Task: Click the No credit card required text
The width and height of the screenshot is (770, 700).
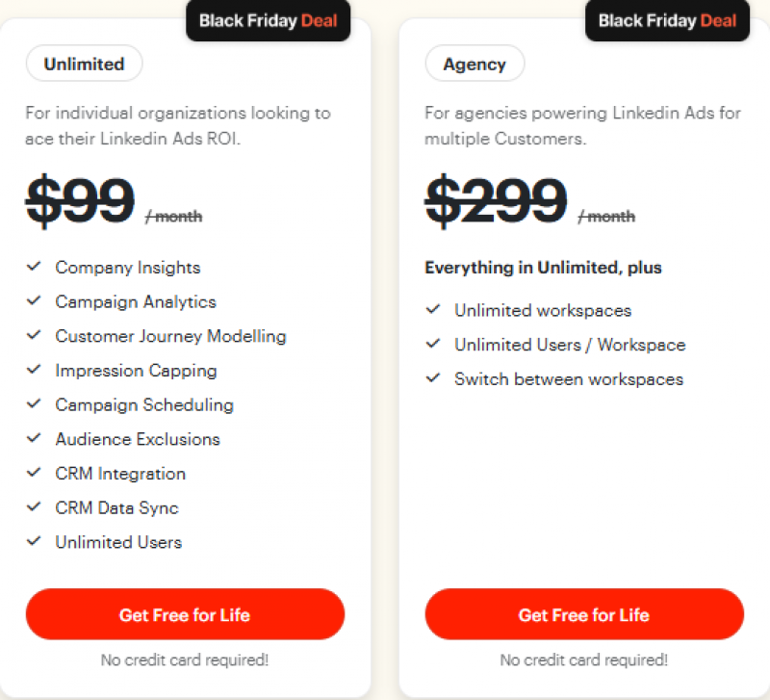Action: tap(185, 661)
